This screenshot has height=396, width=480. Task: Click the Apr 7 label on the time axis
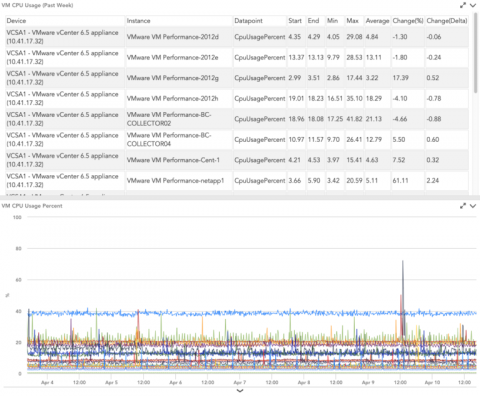(x=240, y=382)
